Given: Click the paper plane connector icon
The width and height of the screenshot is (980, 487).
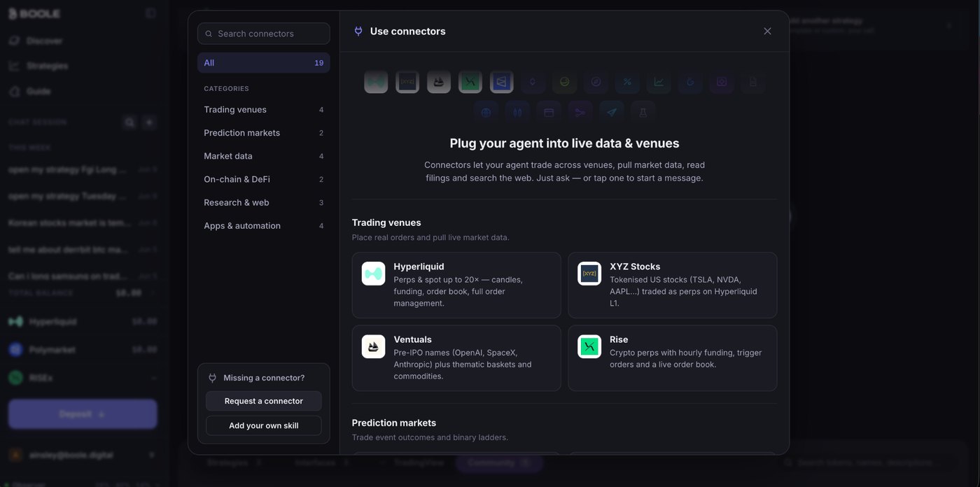Looking at the screenshot, I should [612, 112].
